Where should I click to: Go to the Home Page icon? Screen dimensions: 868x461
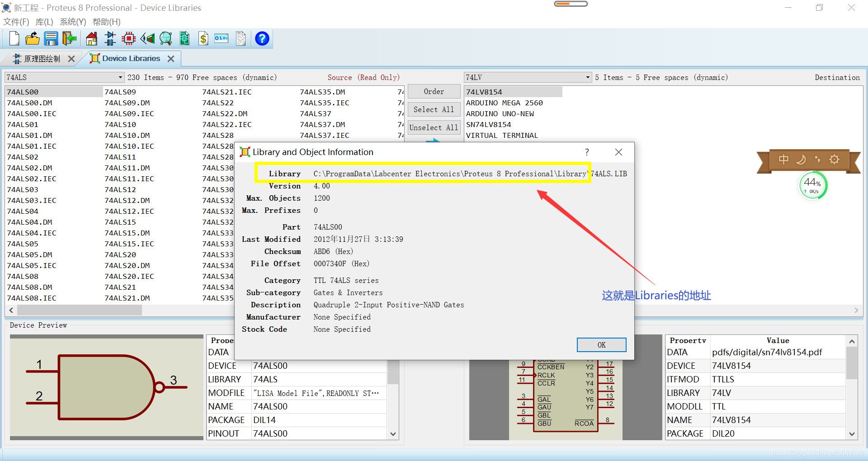(x=91, y=39)
